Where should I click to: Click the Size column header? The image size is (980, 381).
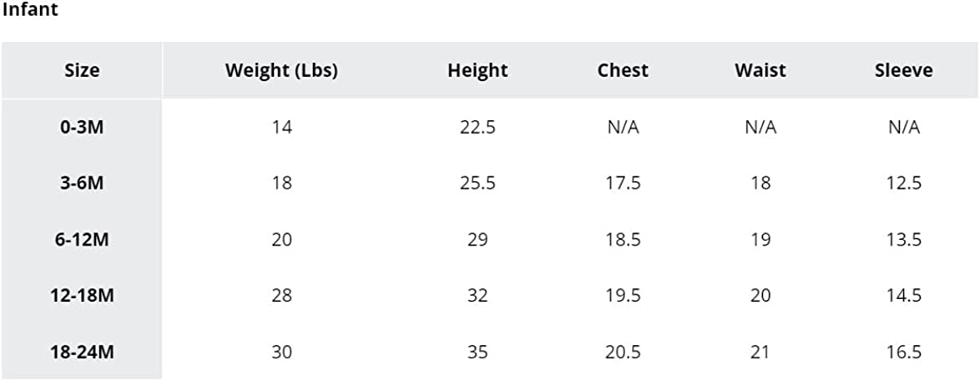(x=82, y=71)
